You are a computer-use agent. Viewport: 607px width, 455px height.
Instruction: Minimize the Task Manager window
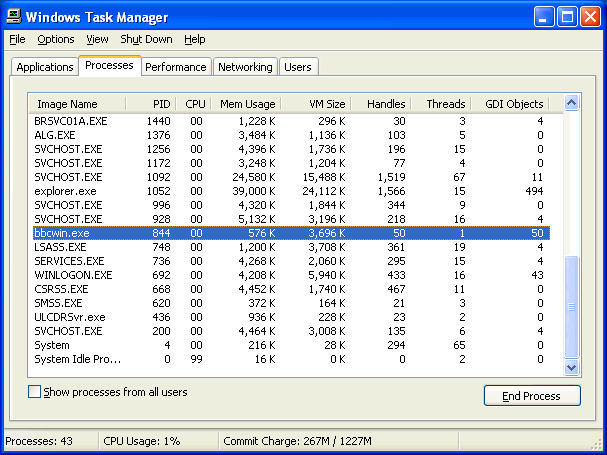pos(543,17)
